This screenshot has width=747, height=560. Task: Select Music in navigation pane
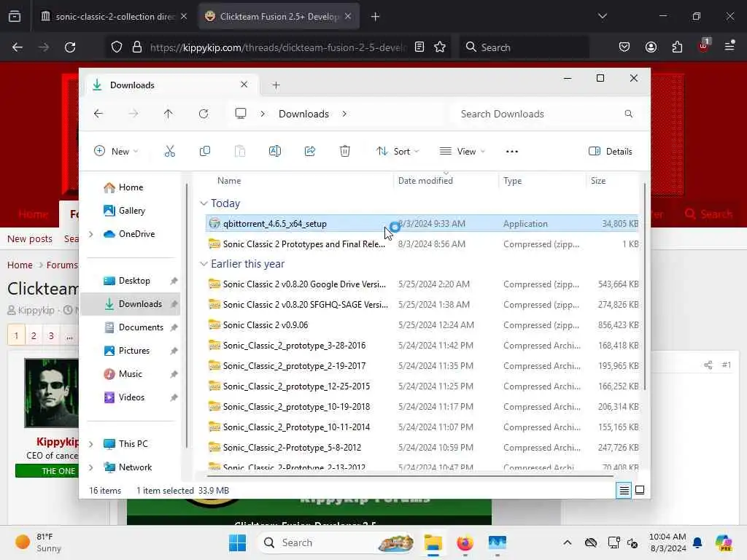[130, 374]
